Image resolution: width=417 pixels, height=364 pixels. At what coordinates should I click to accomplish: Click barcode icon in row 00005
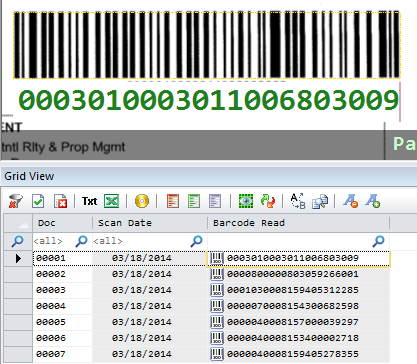(x=217, y=322)
